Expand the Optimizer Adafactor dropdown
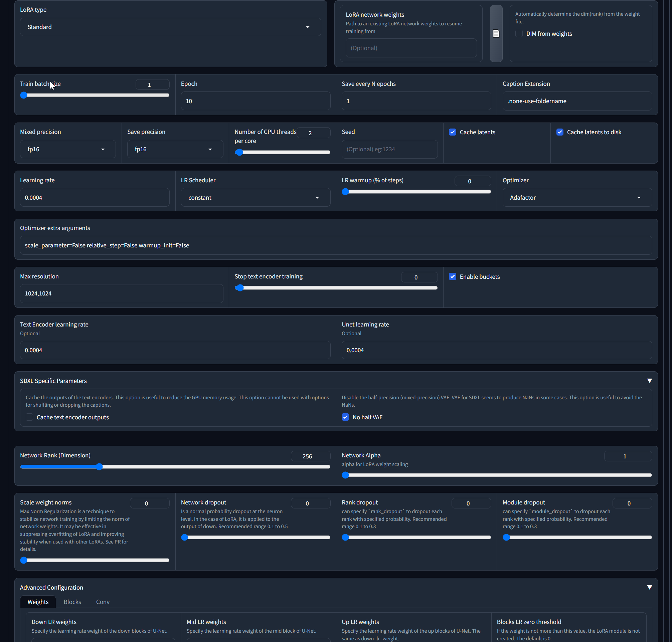The width and height of the screenshot is (672, 642). tap(577, 197)
